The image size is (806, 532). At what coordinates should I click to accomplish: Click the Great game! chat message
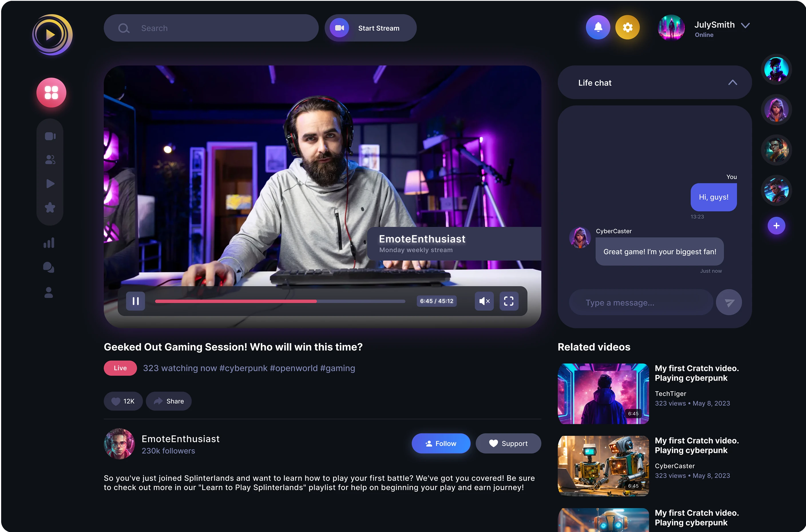coord(659,251)
